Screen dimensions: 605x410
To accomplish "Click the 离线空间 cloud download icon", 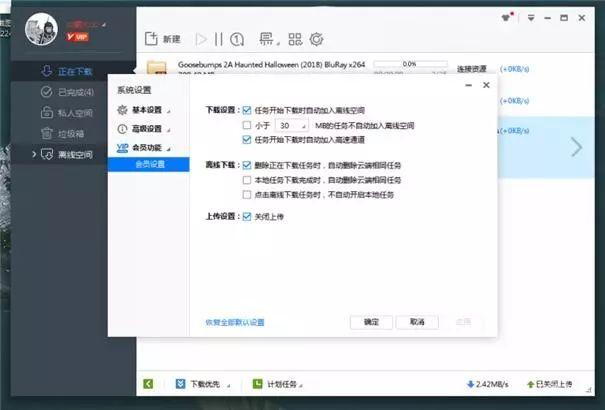I will tap(47, 154).
